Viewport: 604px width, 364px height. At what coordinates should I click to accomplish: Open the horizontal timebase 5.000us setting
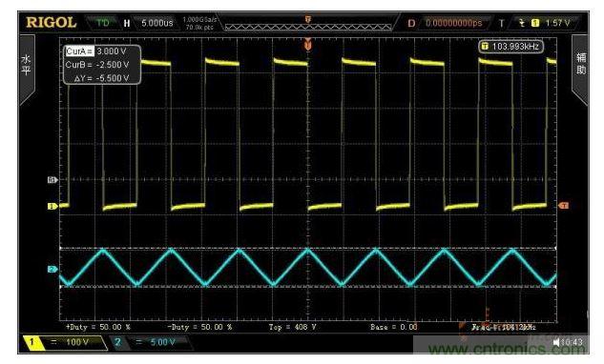(156, 23)
